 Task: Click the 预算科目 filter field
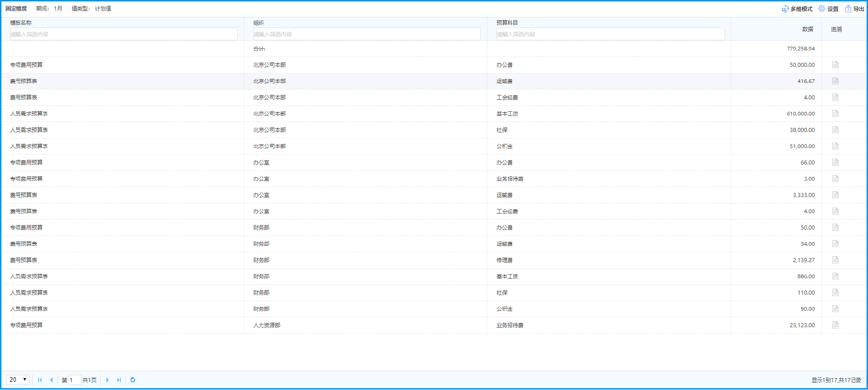tap(610, 34)
